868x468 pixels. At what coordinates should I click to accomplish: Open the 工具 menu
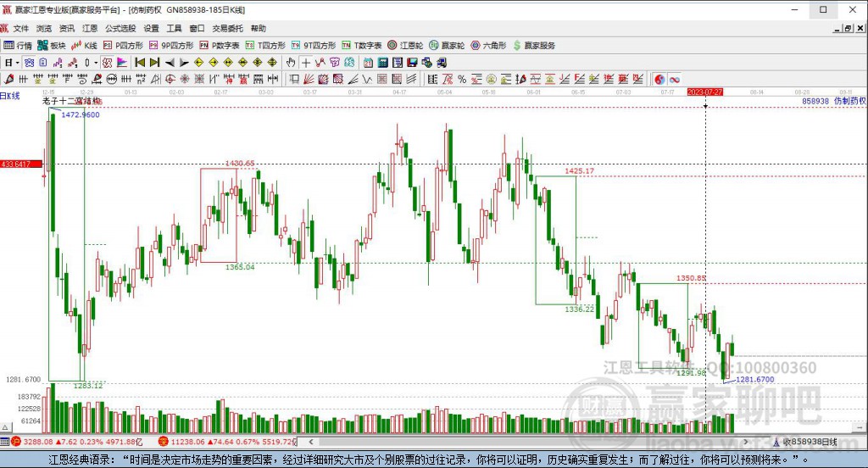(174, 28)
